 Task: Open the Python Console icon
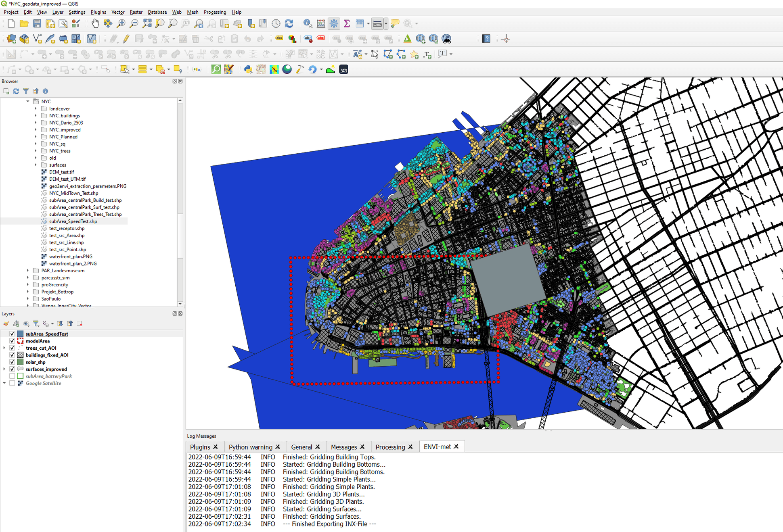(x=248, y=69)
